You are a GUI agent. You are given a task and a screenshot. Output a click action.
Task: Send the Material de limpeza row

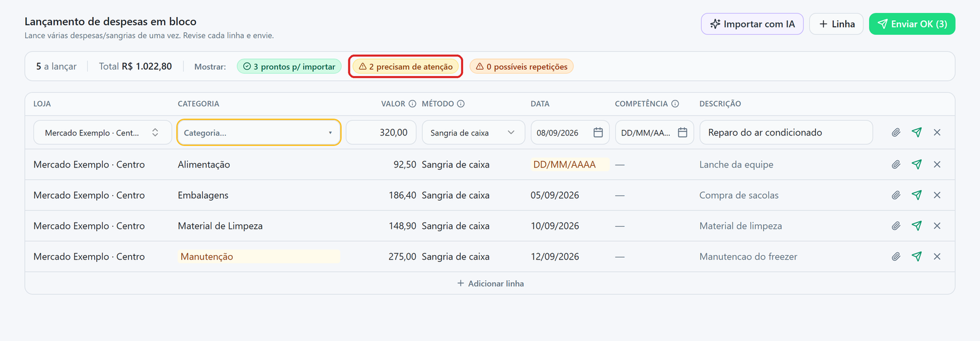point(916,226)
